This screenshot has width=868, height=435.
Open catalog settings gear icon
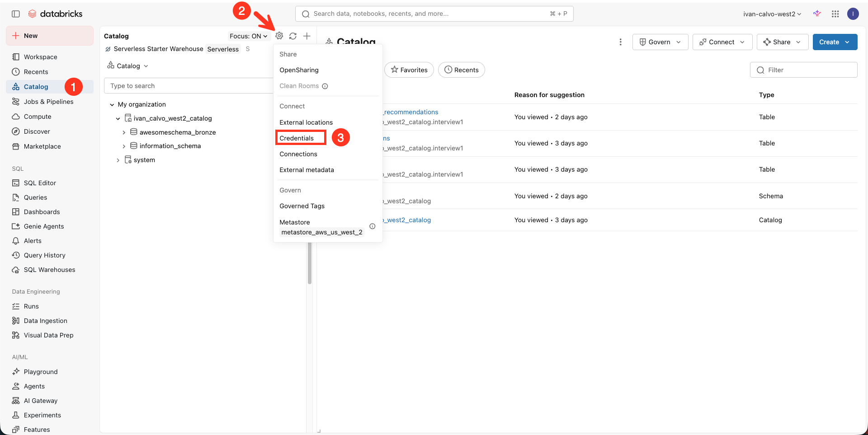click(279, 36)
